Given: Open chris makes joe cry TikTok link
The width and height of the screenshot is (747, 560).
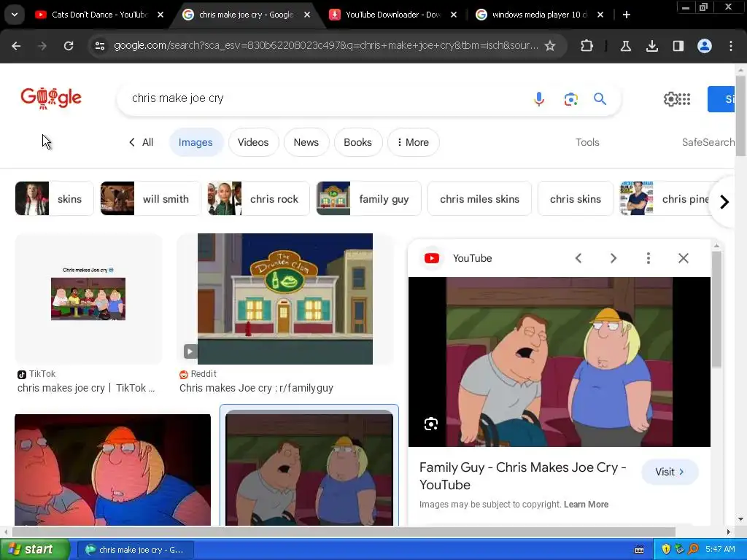Looking at the screenshot, I should tap(86, 388).
